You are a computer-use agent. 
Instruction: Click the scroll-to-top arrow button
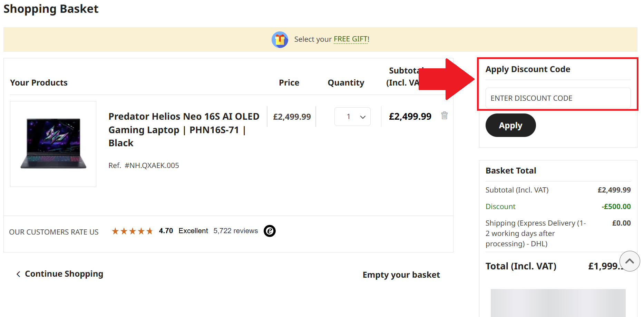tap(630, 261)
